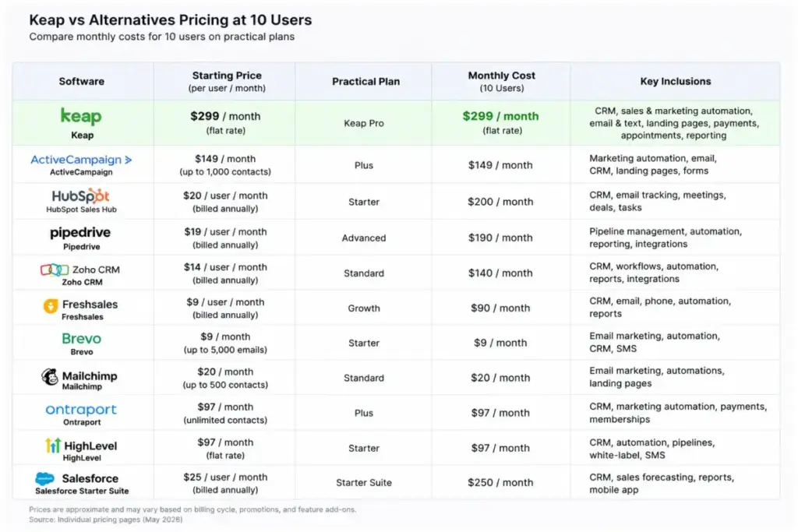Click the Growth plan cell
The width and height of the screenshot is (798, 532).
[364, 308]
